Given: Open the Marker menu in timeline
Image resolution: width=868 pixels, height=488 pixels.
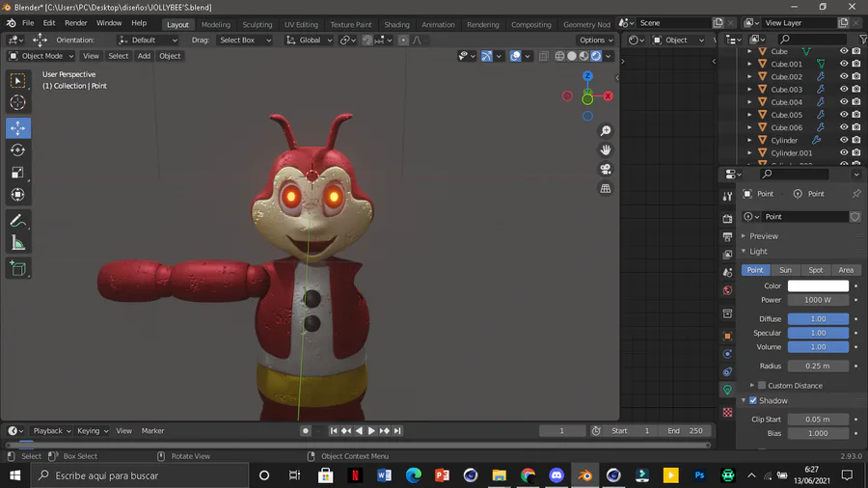Looking at the screenshot, I should 152,431.
